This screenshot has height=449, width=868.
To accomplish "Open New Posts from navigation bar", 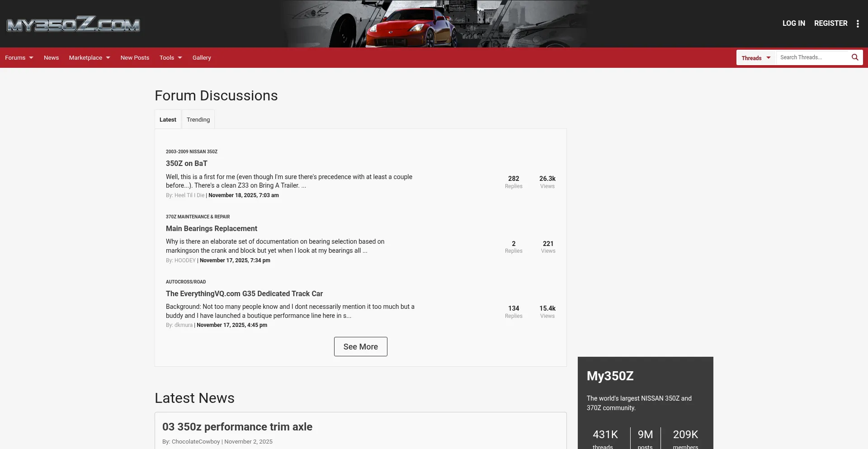I will pyautogui.click(x=135, y=58).
